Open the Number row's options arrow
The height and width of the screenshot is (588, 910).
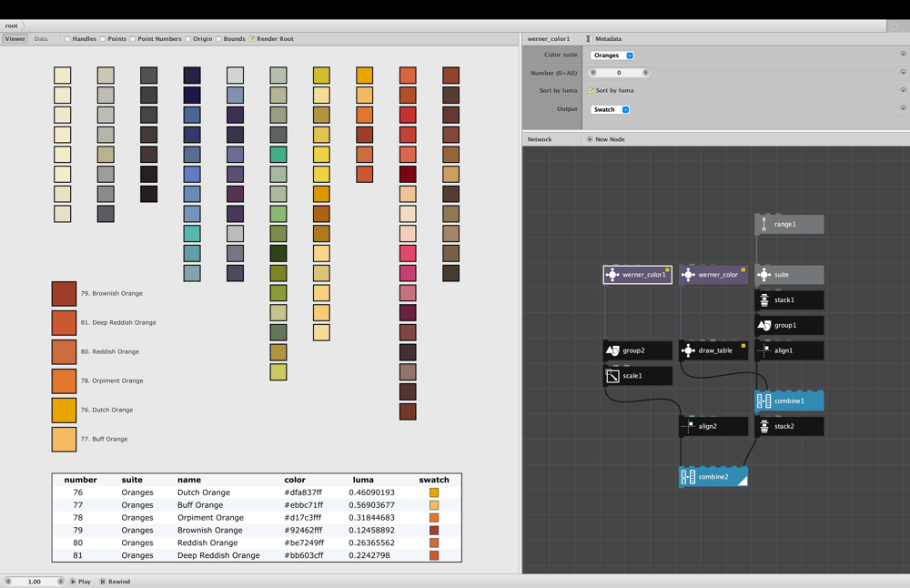coord(903,73)
